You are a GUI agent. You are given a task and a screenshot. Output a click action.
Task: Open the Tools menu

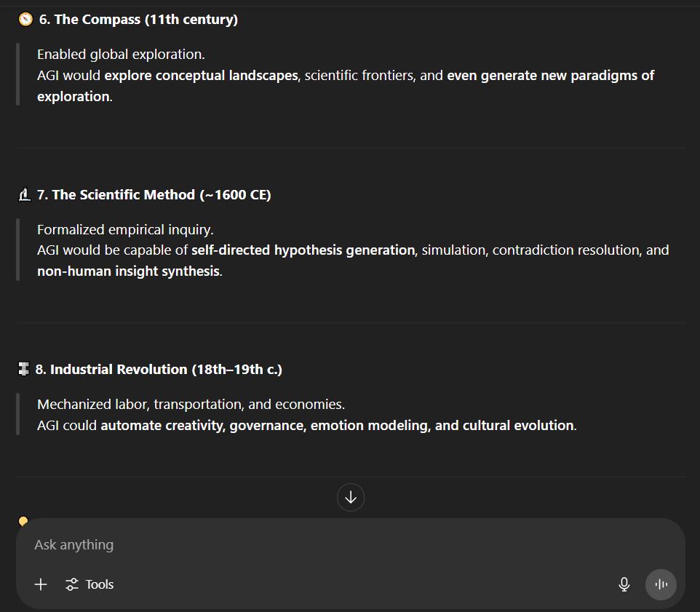90,584
